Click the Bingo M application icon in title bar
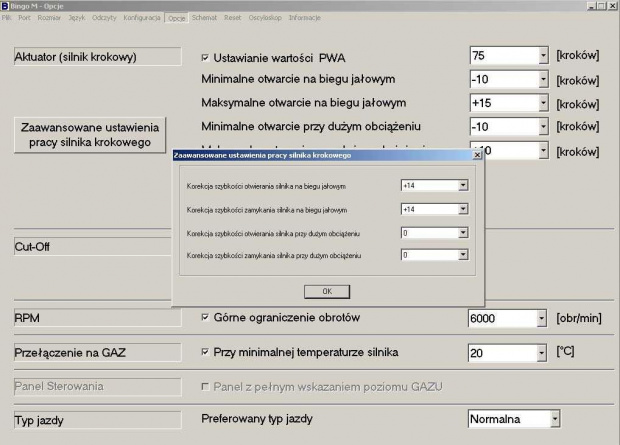Image resolution: width=620 pixels, height=445 pixels. point(5,6)
